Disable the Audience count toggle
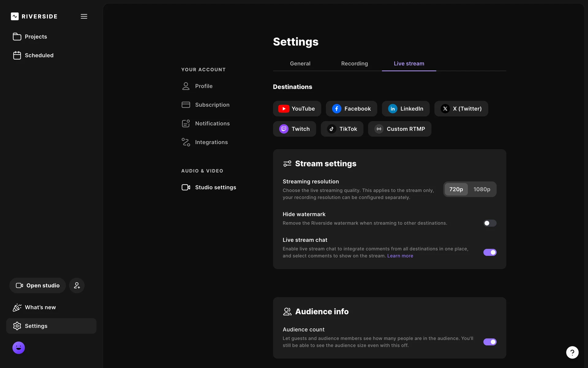Image resolution: width=588 pixels, height=368 pixels. point(490,342)
